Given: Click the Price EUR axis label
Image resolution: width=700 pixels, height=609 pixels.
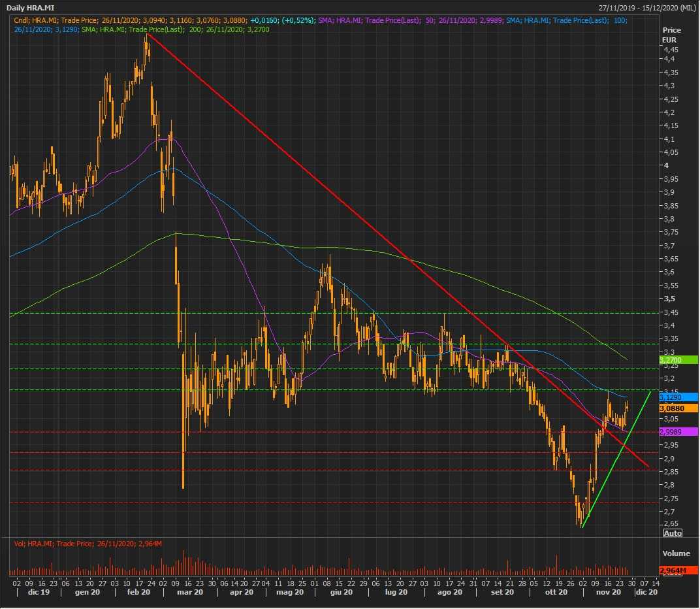Looking at the screenshot, I should (671, 35).
